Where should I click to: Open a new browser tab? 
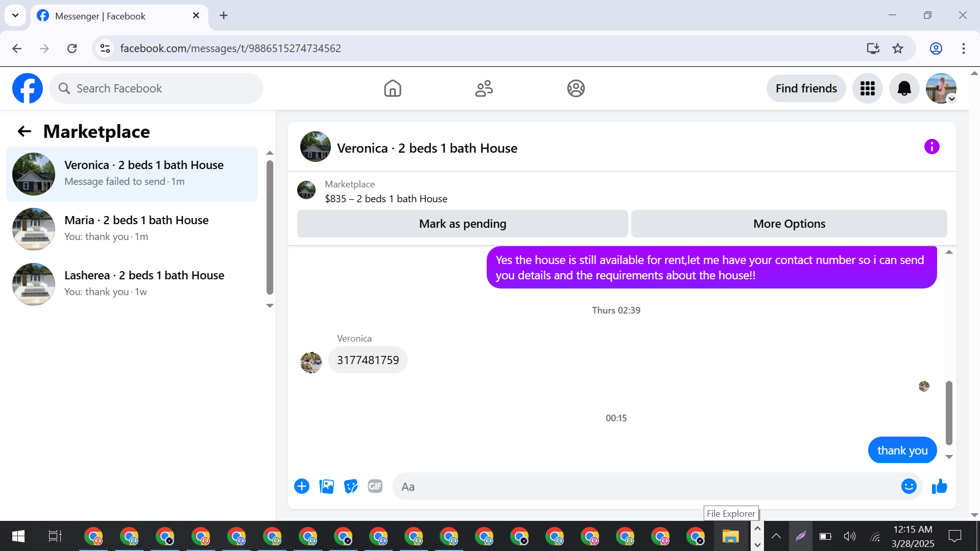pyautogui.click(x=224, y=16)
